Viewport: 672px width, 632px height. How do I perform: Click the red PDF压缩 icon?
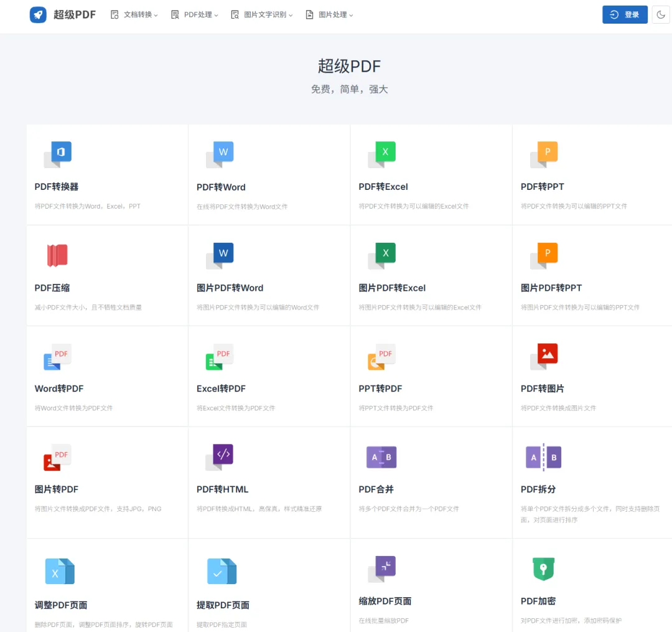pyautogui.click(x=57, y=255)
